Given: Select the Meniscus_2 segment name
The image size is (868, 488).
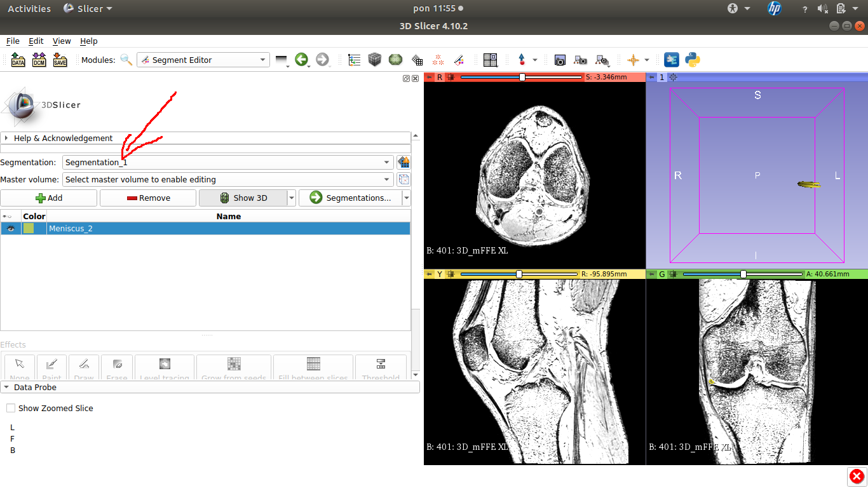Looking at the screenshot, I should [x=71, y=228].
